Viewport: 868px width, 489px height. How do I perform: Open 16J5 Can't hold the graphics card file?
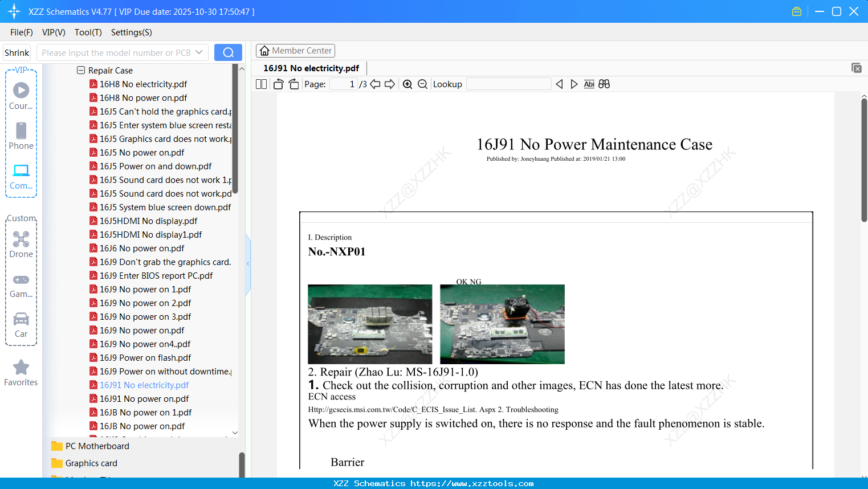click(161, 112)
